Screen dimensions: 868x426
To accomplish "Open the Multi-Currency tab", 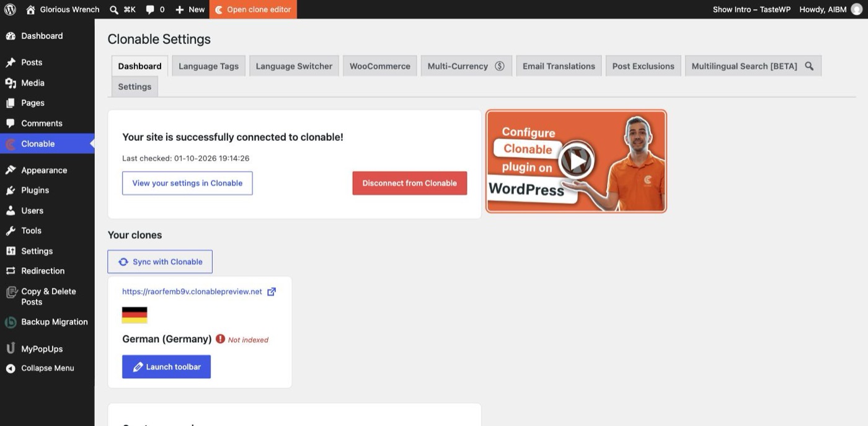I will click(x=466, y=66).
